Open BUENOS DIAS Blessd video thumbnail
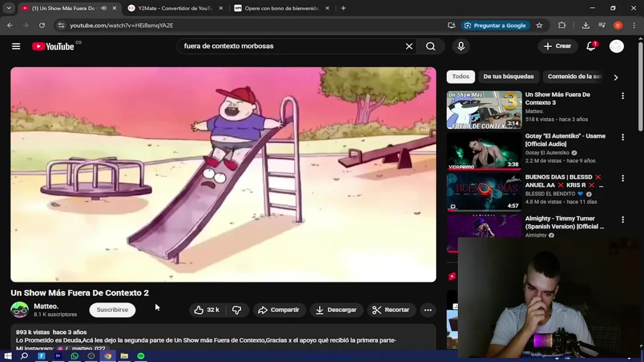Screen dimensions: 644x362 pos(484,192)
